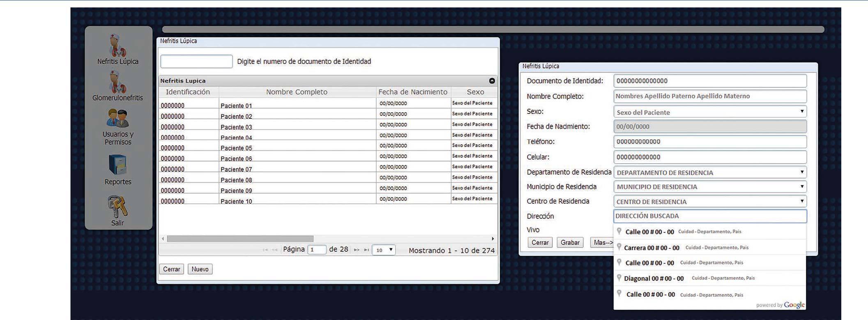Click horizontal scrollbar of patient grid

pos(240,239)
